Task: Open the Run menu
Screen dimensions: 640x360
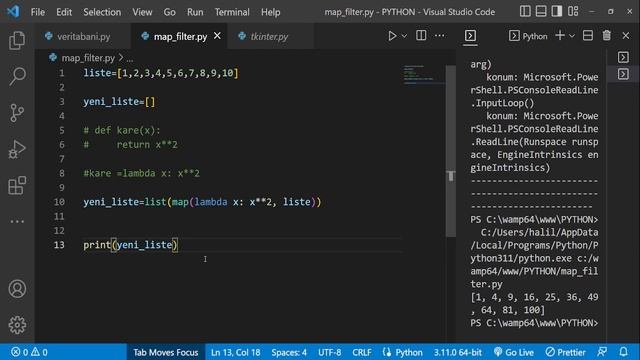Action: (x=195, y=12)
